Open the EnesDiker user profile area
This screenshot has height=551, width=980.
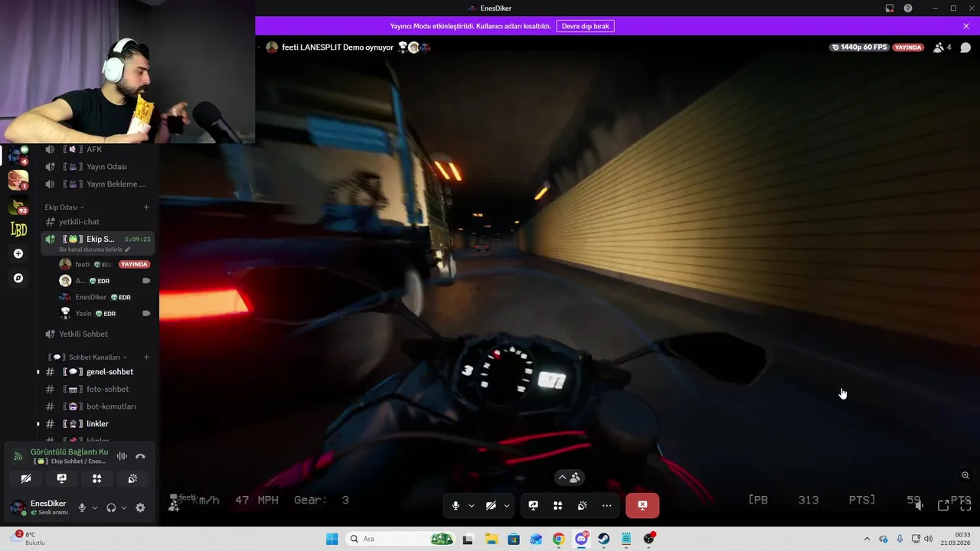(x=40, y=507)
